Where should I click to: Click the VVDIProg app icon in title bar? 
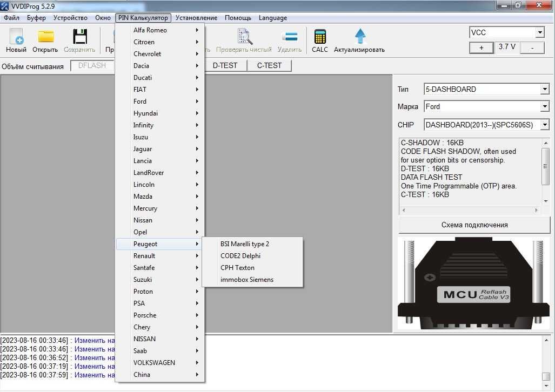coord(5,6)
